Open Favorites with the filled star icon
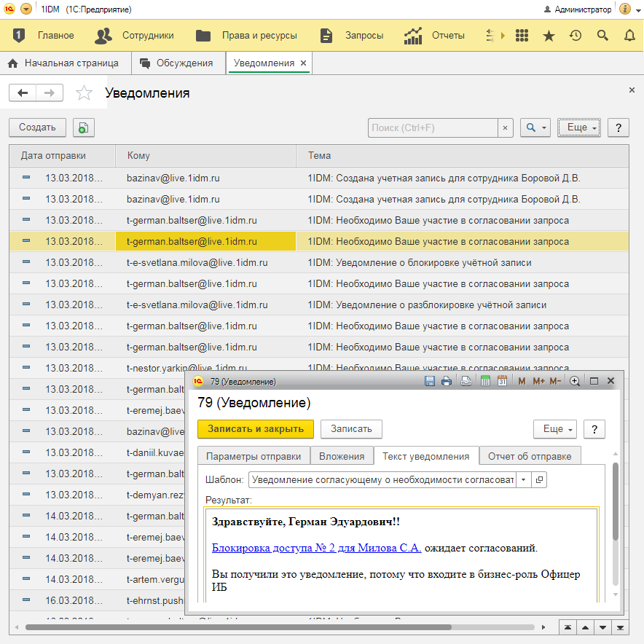Viewport: 644px width, 644px height. click(x=549, y=35)
